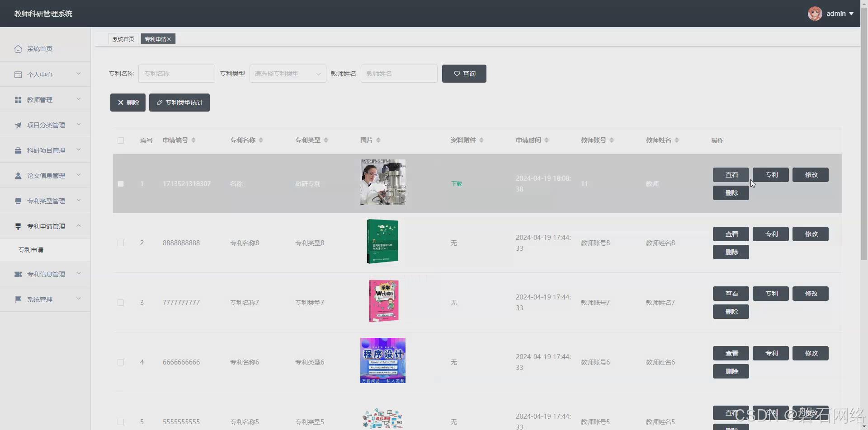Click 专利 button for row 7777777777
The width and height of the screenshot is (868, 430).
(771, 294)
